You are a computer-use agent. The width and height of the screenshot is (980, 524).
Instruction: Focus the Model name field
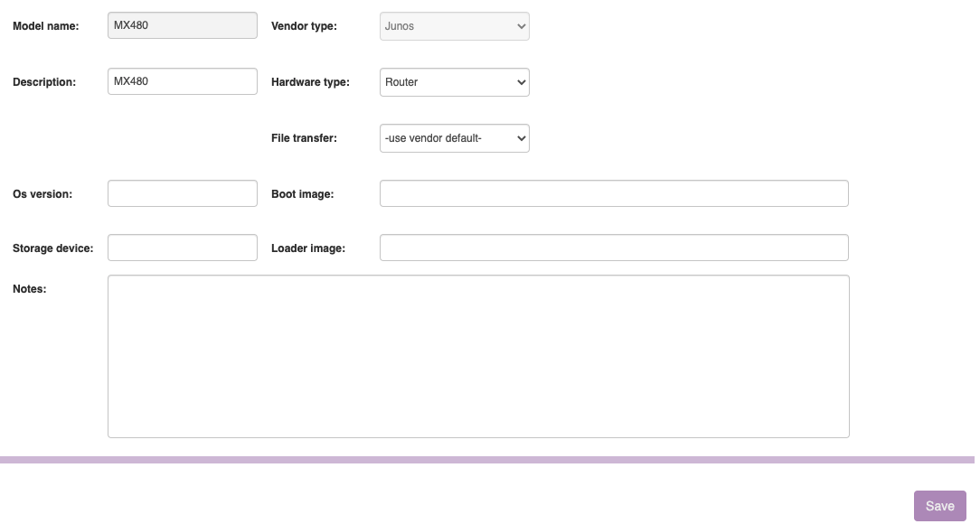coord(182,25)
